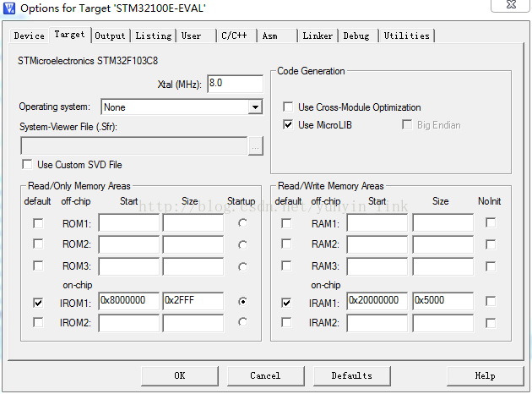The width and height of the screenshot is (532, 394).
Task: Click the ROM1 Start field
Action: tap(129, 223)
